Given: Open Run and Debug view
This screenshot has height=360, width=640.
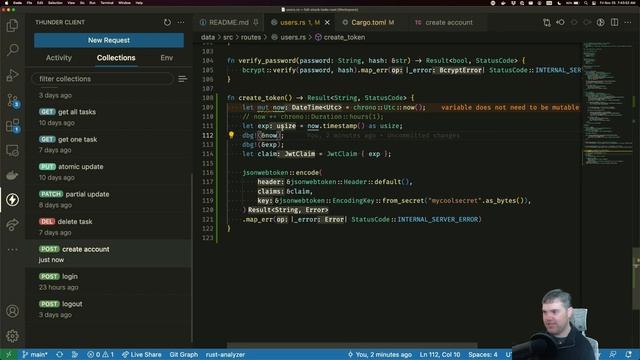Looking at the screenshot, I should (x=12, y=75).
